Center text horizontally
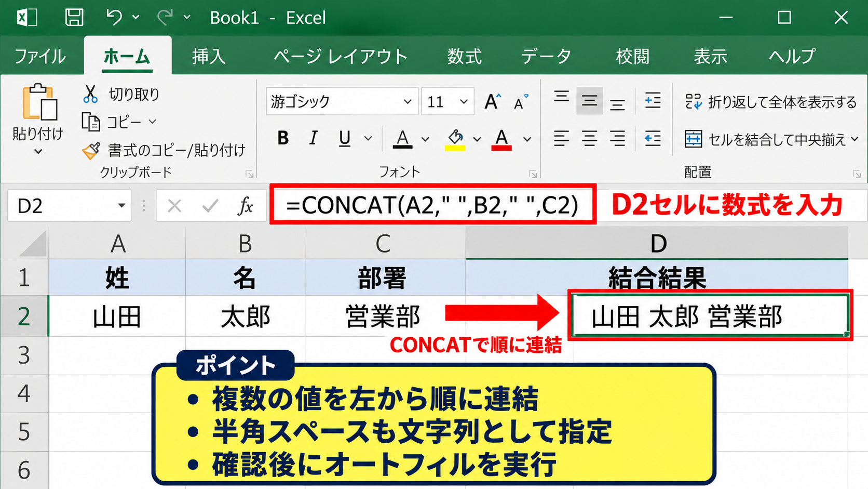868x489 pixels. pos(589,139)
